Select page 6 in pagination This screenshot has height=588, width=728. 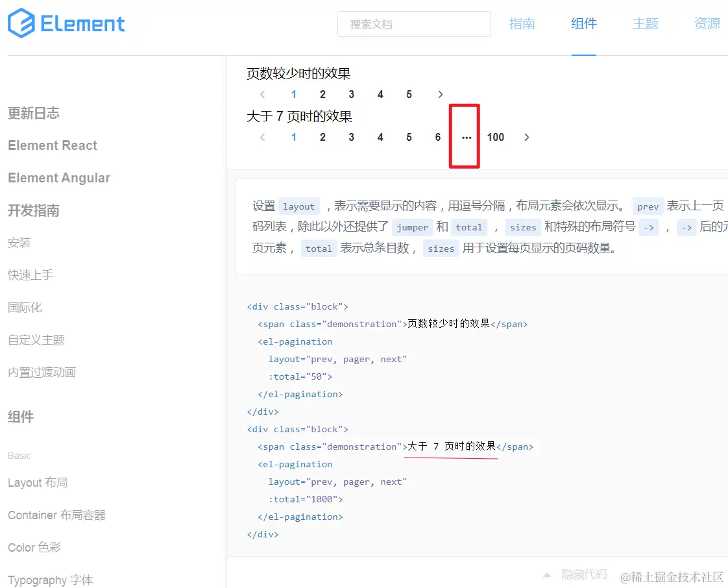click(x=438, y=137)
